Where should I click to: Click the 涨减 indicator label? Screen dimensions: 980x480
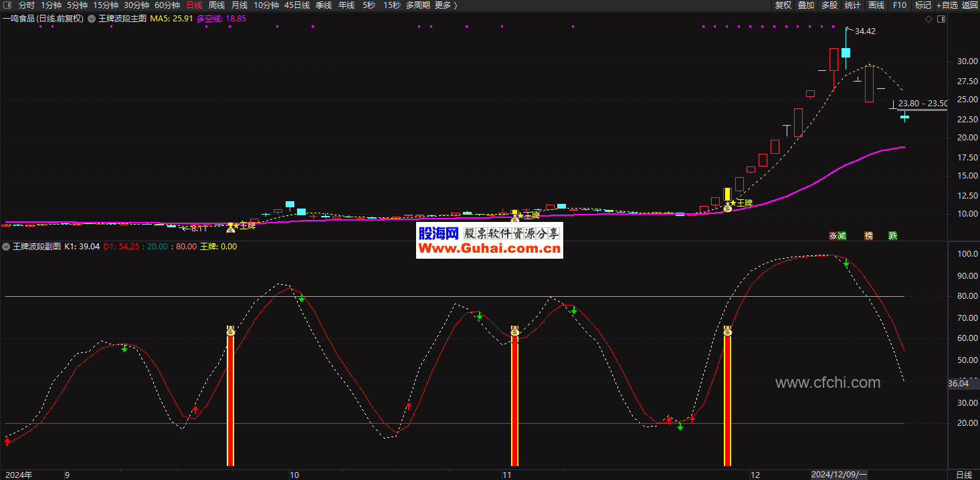tap(838, 235)
